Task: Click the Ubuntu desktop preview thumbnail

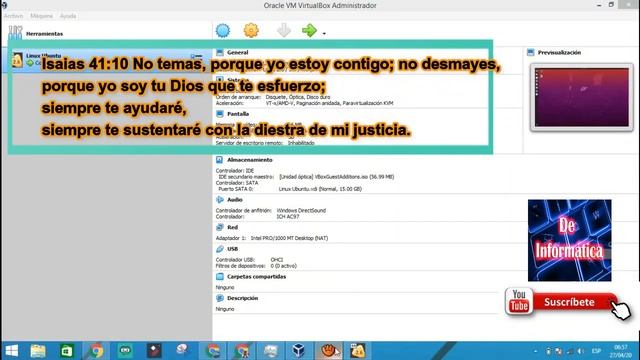Action: [x=582, y=97]
